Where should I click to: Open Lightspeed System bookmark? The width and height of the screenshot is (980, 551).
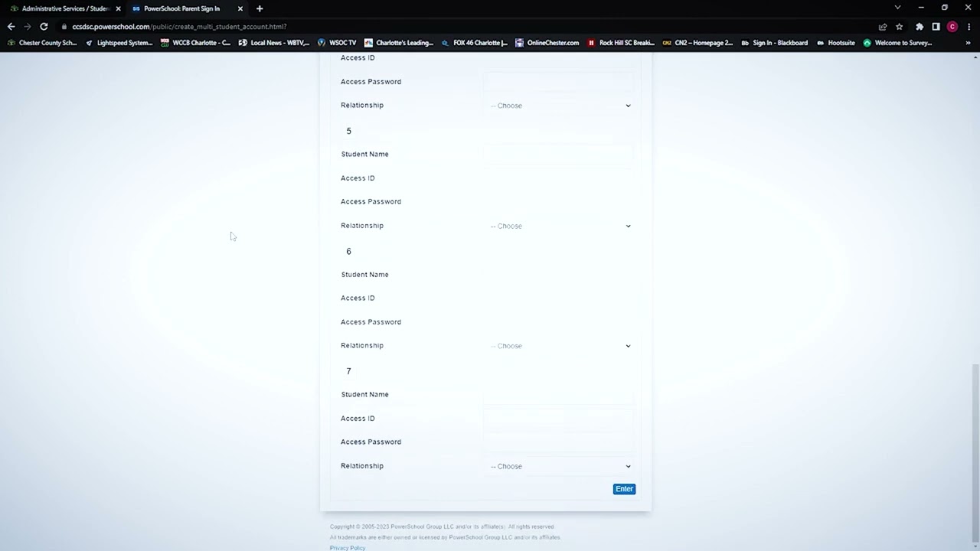point(119,43)
